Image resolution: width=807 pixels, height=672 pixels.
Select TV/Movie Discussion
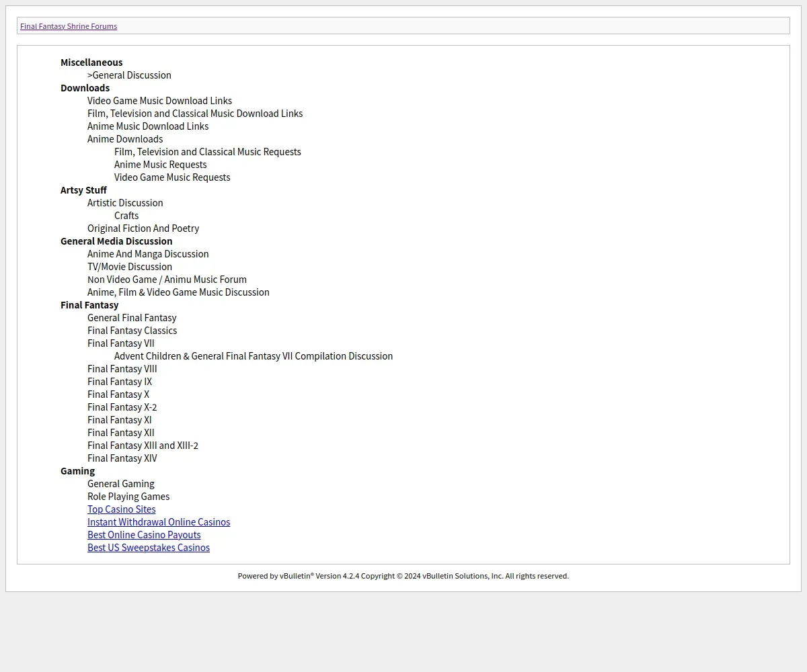[130, 267]
